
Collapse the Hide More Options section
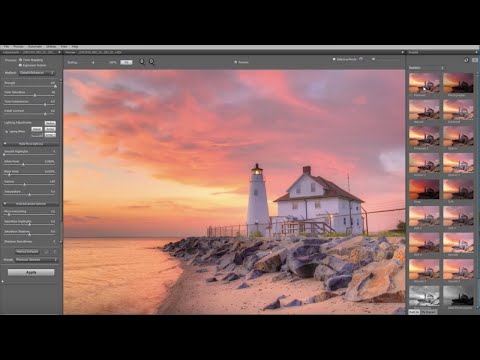tap(30, 144)
